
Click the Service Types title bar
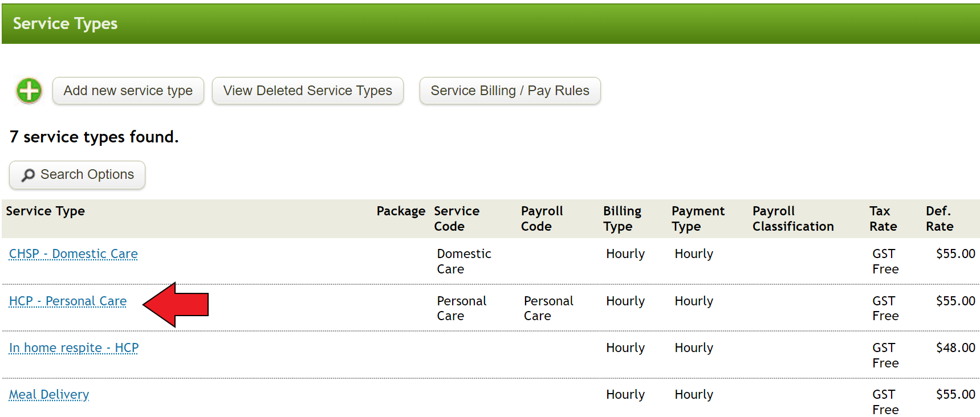pyautogui.click(x=64, y=23)
